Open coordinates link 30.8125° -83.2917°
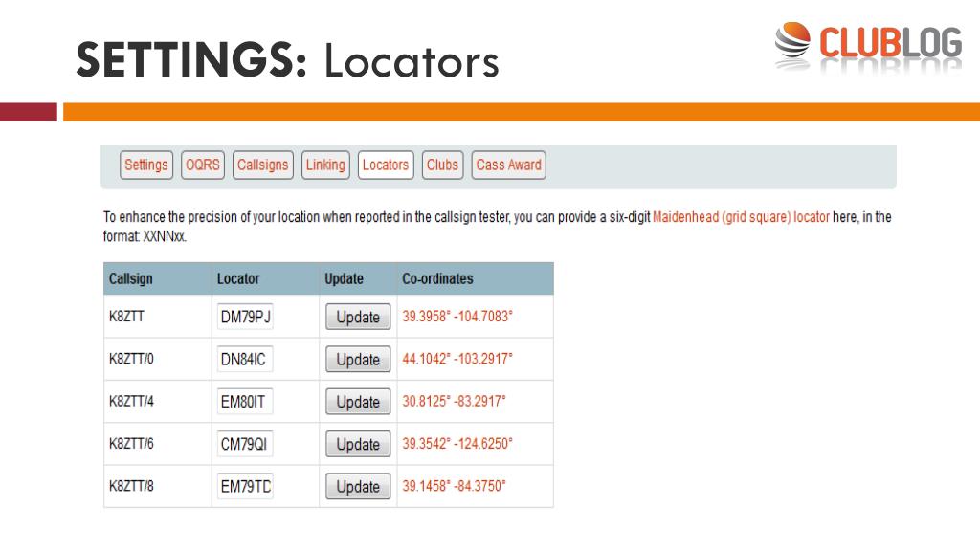The image size is (980, 551). (454, 401)
